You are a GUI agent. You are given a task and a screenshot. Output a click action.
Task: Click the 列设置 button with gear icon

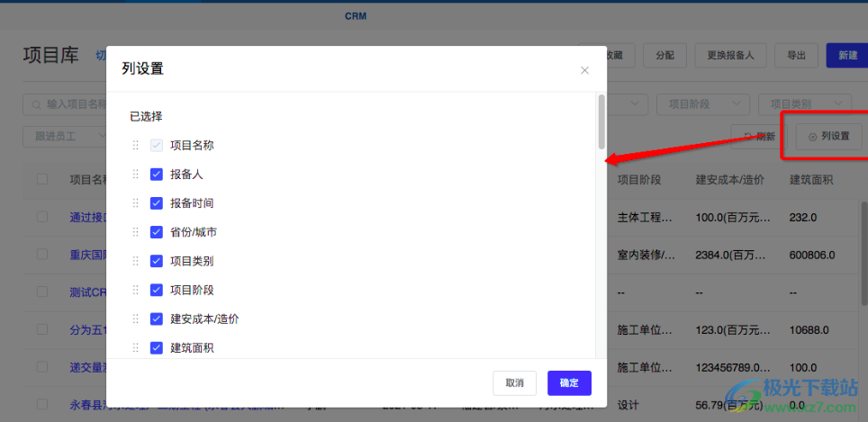[x=828, y=137]
